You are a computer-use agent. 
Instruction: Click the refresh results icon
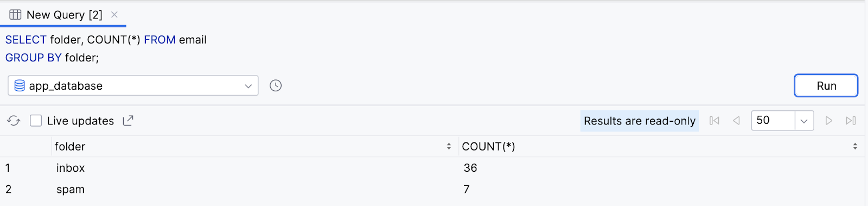(14, 121)
